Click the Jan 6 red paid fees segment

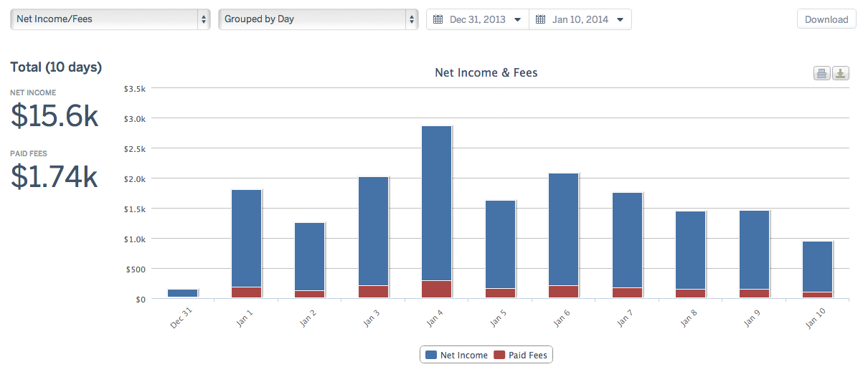[x=564, y=292]
